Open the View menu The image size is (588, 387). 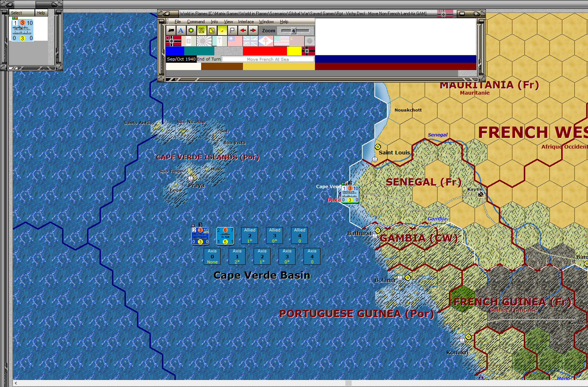click(x=228, y=22)
